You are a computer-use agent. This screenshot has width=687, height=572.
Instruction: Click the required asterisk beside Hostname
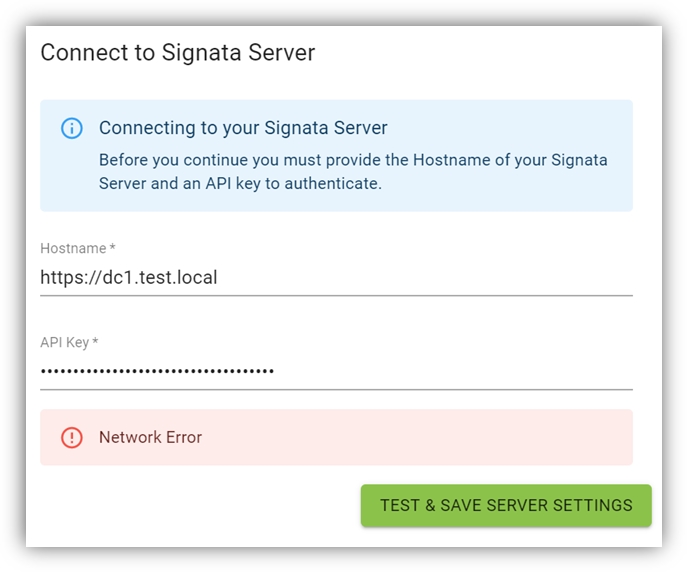[113, 248]
